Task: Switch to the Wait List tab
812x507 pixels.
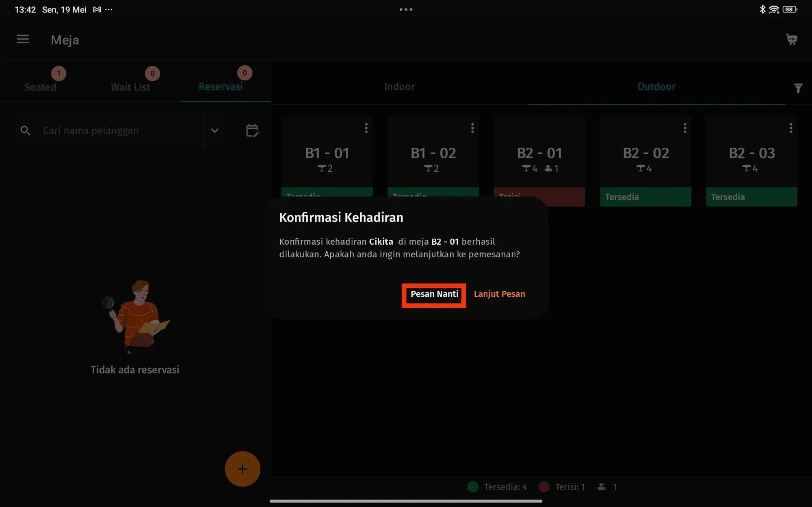Action: pyautogui.click(x=130, y=87)
